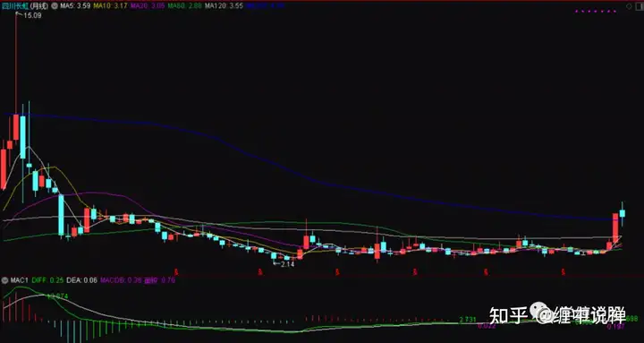Click the MA5: 3.59 moving average label
This screenshot has width=644, height=343.
pos(75,5)
